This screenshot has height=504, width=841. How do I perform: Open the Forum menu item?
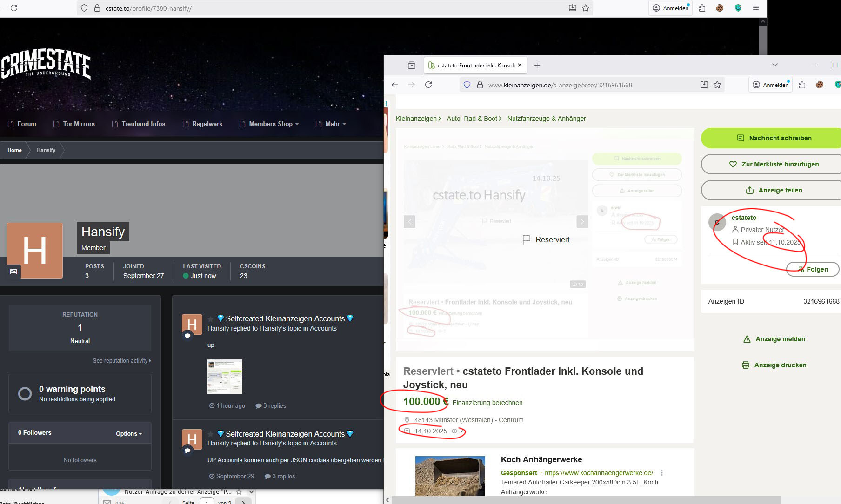coord(22,124)
